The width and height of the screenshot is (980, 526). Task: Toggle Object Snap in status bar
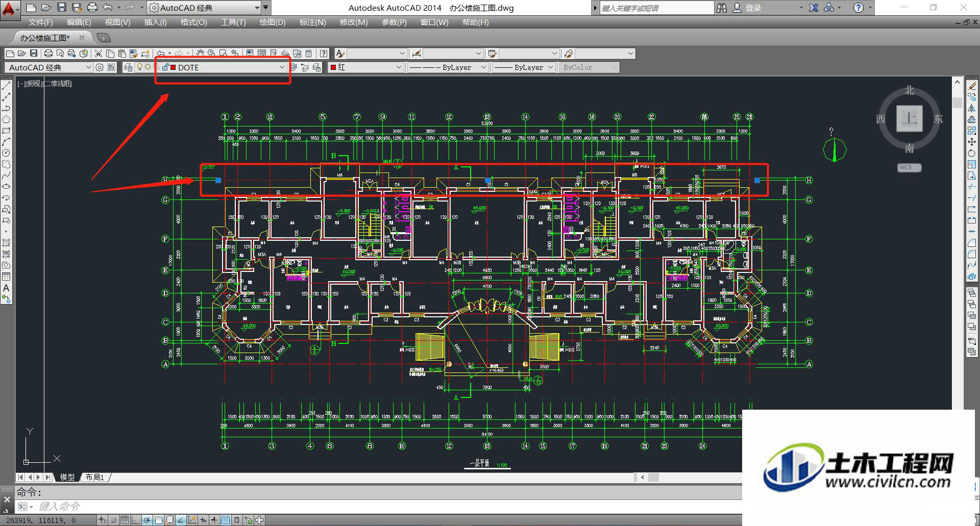[x=158, y=520]
